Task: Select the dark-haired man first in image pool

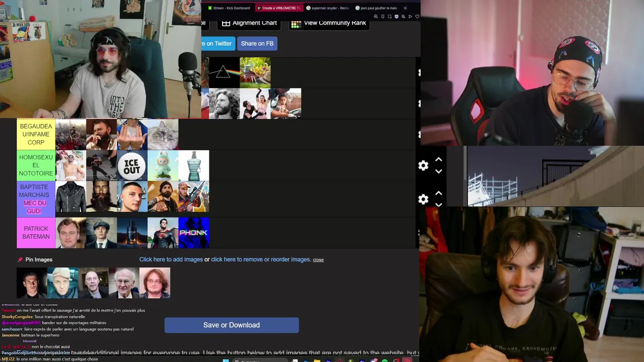Action: click(x=32, y=283)
